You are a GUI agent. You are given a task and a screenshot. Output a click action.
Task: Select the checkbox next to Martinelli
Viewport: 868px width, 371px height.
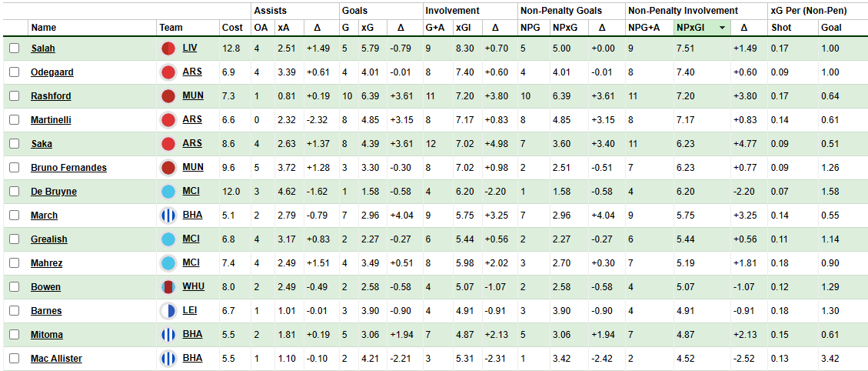coord(15,120)
